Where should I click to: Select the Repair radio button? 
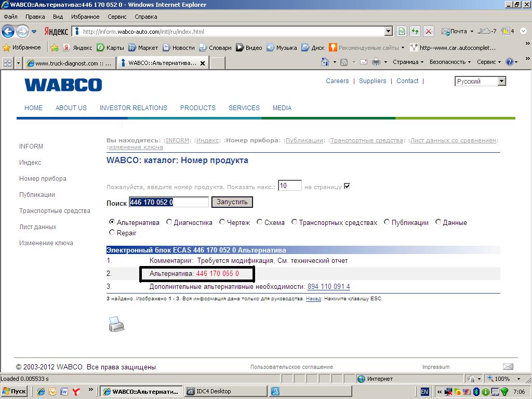click(x=112, y=232)
